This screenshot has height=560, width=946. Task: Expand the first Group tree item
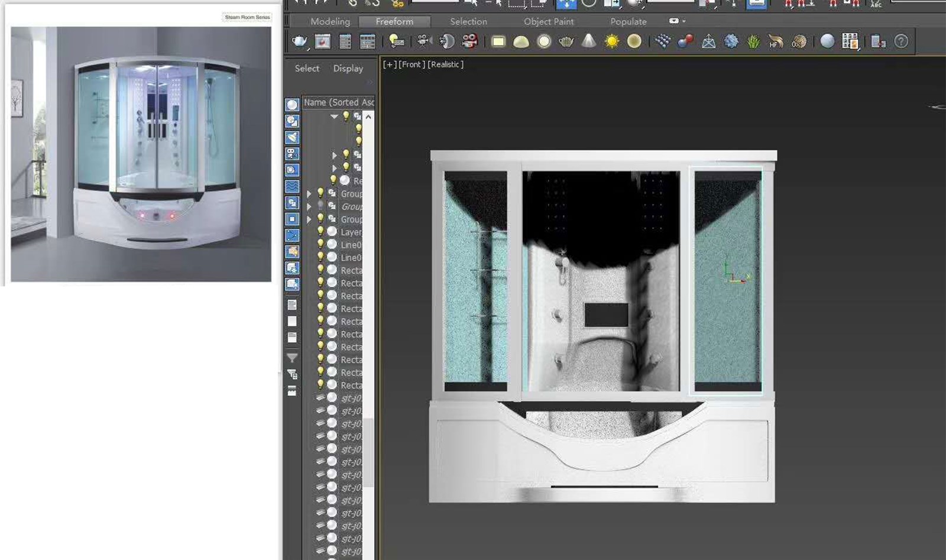pos(309,194)
